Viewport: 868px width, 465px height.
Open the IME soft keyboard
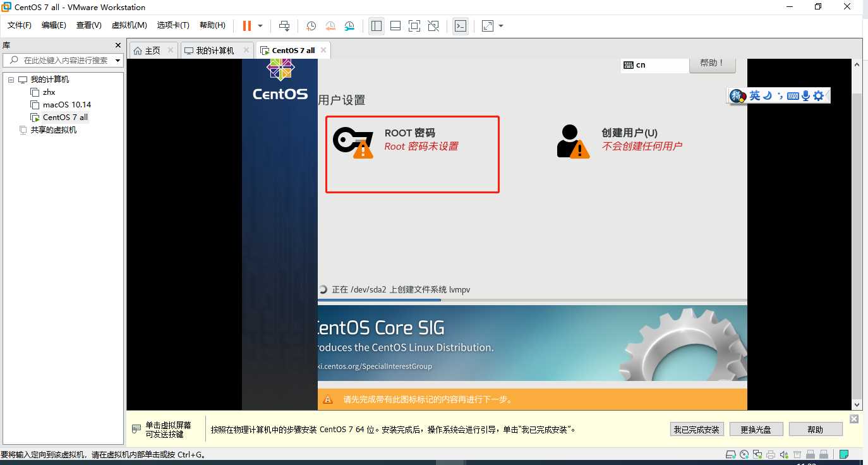pyautogui.click(x=793, y=96)
